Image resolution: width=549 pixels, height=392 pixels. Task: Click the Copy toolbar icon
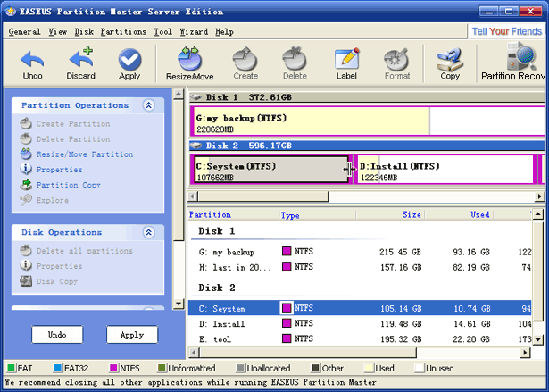[450, 63]
